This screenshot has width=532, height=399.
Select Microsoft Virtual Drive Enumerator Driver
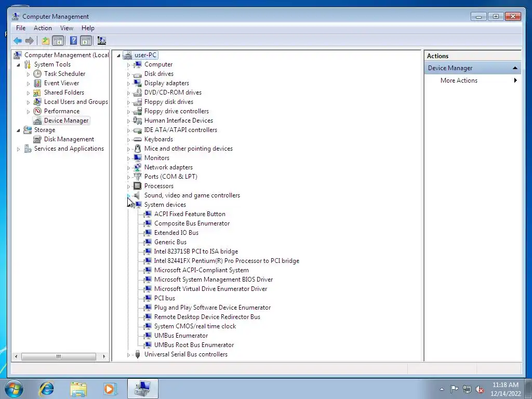210,289
